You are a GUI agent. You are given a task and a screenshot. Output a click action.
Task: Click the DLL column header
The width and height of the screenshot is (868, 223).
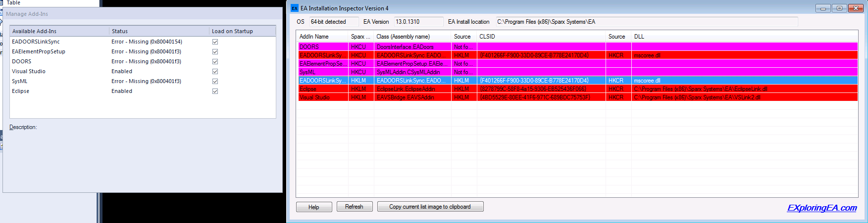tap(744, 37)
